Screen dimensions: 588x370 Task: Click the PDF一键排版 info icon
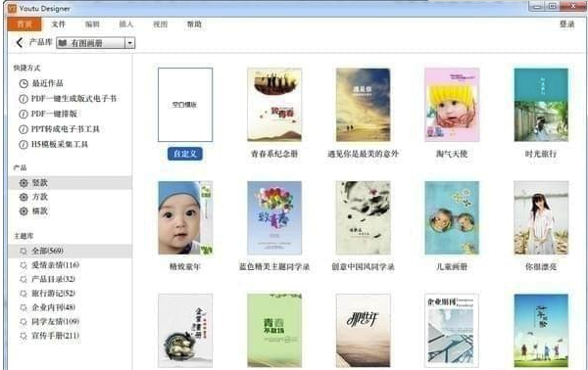(x=24, y=114)
